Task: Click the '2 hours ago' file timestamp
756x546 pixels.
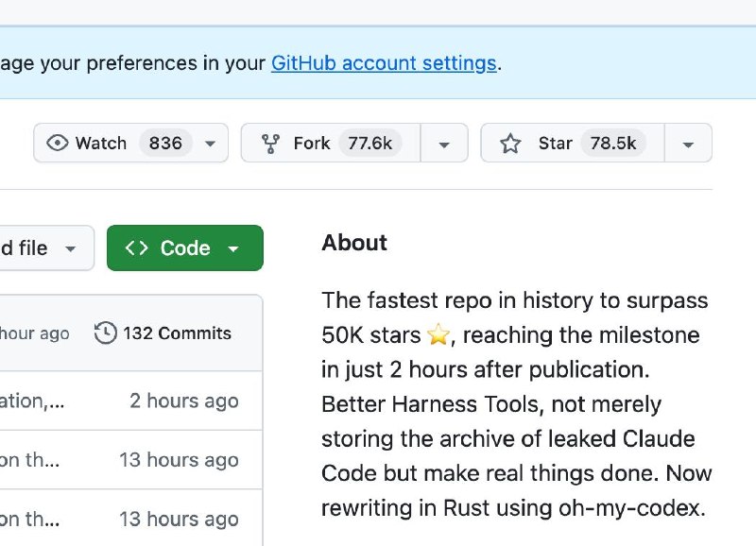Action: pos(183,401)
